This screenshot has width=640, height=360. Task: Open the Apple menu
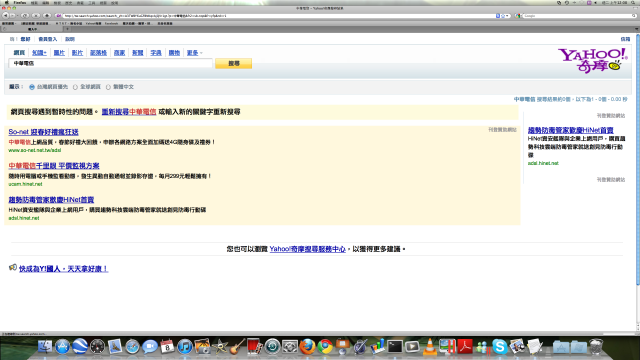click(6, 2)
